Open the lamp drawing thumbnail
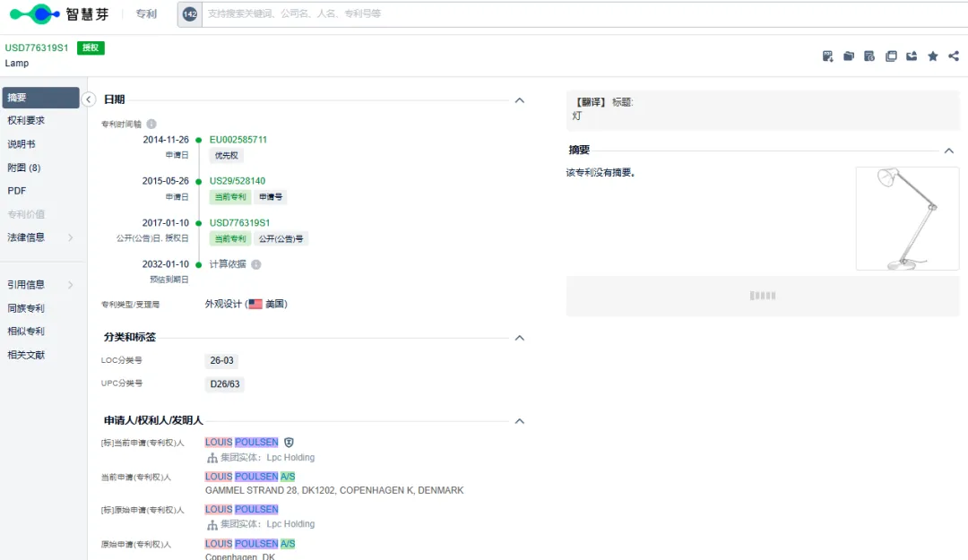Viewport: 968px width, 560px height. point(907,219)
